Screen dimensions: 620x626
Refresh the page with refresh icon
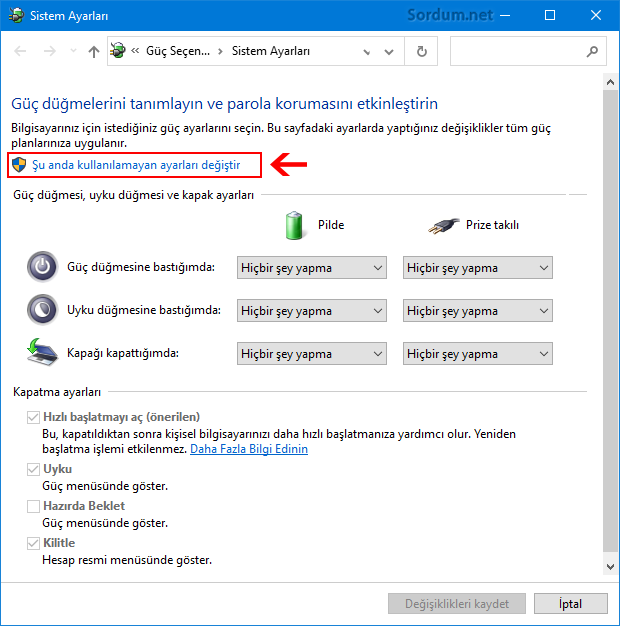(421, 51)
